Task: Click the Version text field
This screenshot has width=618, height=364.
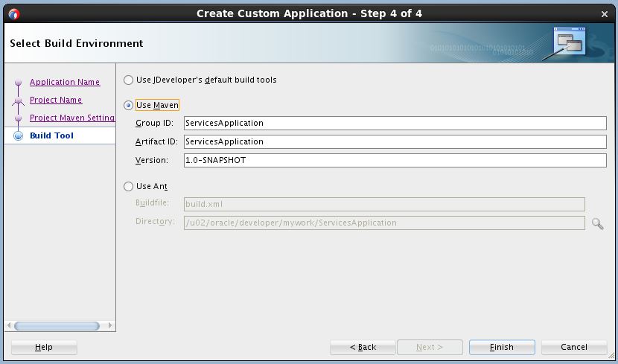Action: pyautogui.click(x=395, y=160)
